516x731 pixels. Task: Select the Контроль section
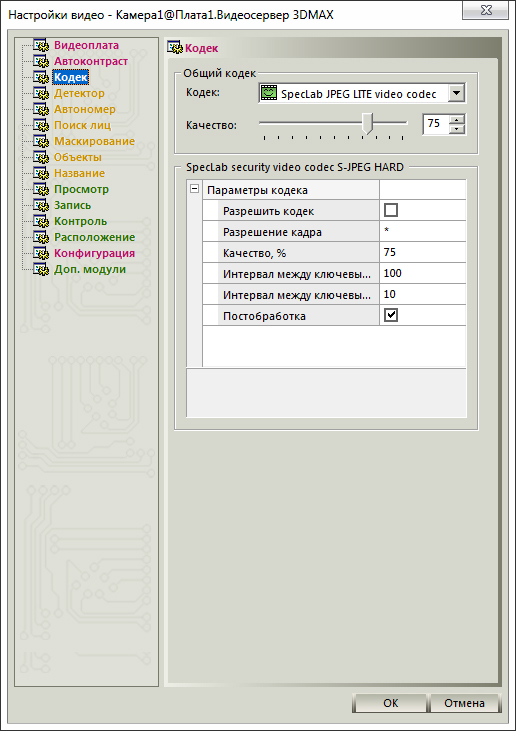click(x=81, y=221)
